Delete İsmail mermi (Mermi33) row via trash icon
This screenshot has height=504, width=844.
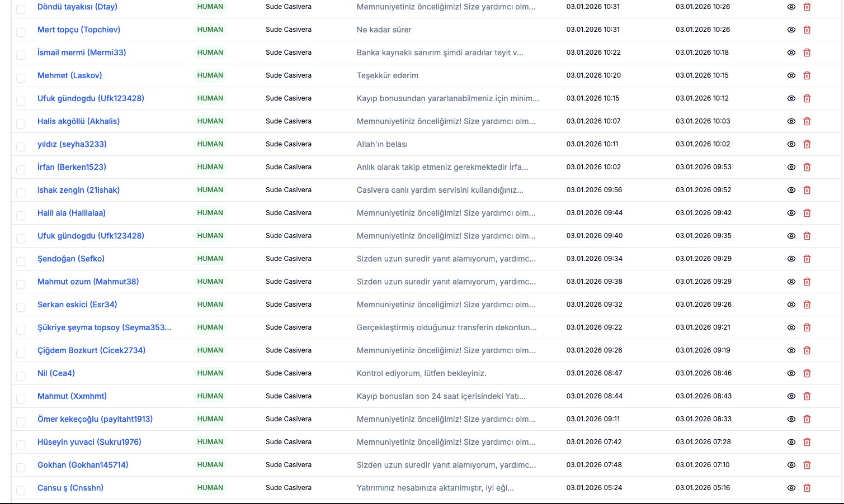(807, 53)
